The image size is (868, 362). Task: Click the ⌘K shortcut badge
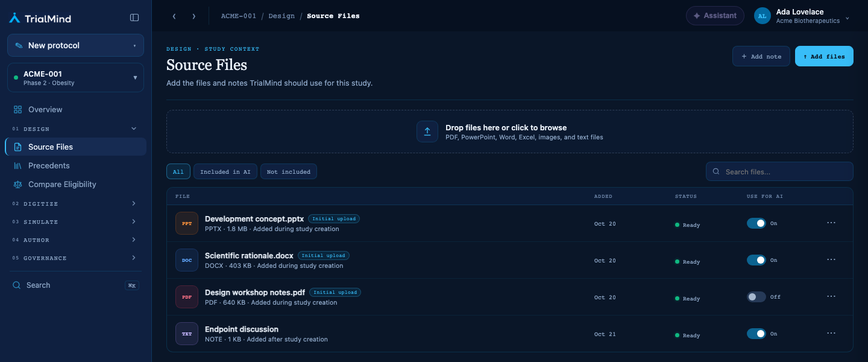tap(131, 285)
